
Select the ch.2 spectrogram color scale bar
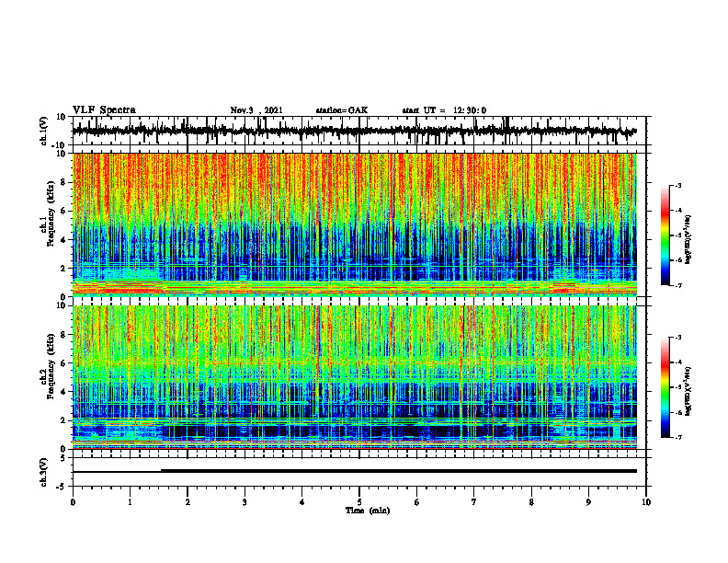click(665, 387)
